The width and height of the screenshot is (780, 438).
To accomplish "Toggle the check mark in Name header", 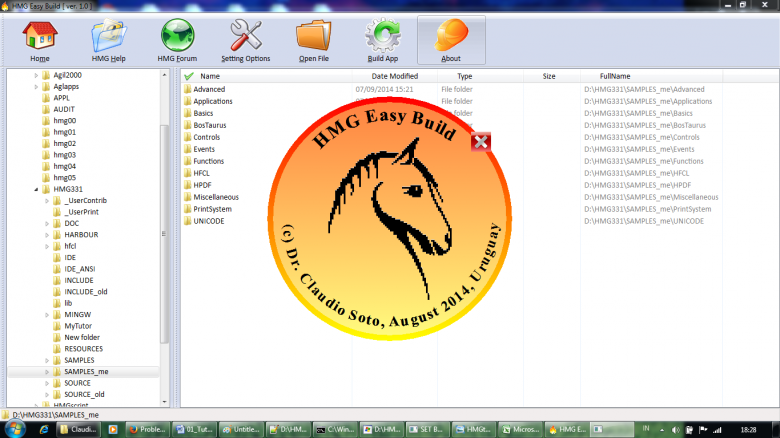I will tap(189, 76).
